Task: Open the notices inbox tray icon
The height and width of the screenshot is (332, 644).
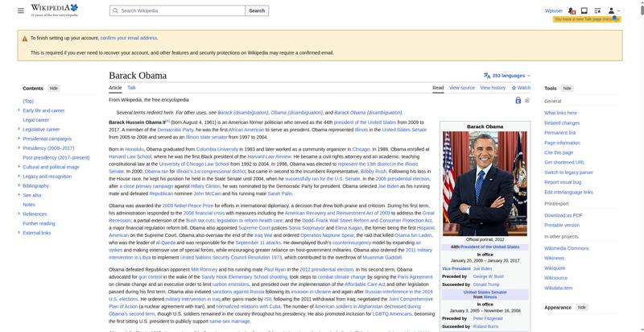Action: click(584, 10)
